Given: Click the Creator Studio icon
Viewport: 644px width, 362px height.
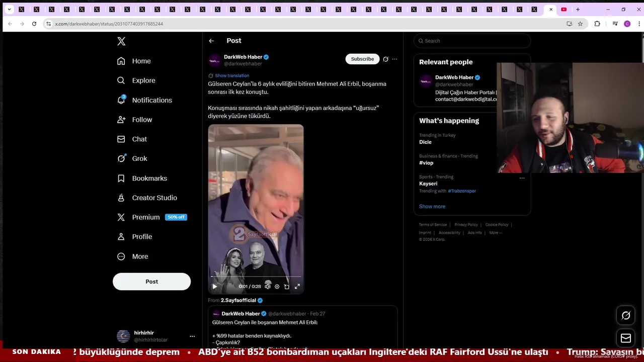Looking at the screenshot, I should click(121, 198).
